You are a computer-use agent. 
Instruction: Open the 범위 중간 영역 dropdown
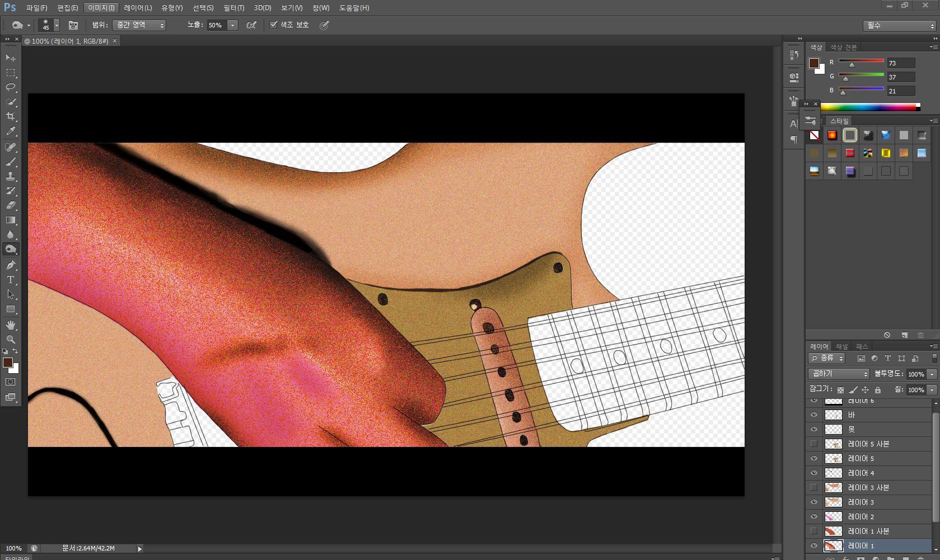pyautogui.click(x=139, y=25)
